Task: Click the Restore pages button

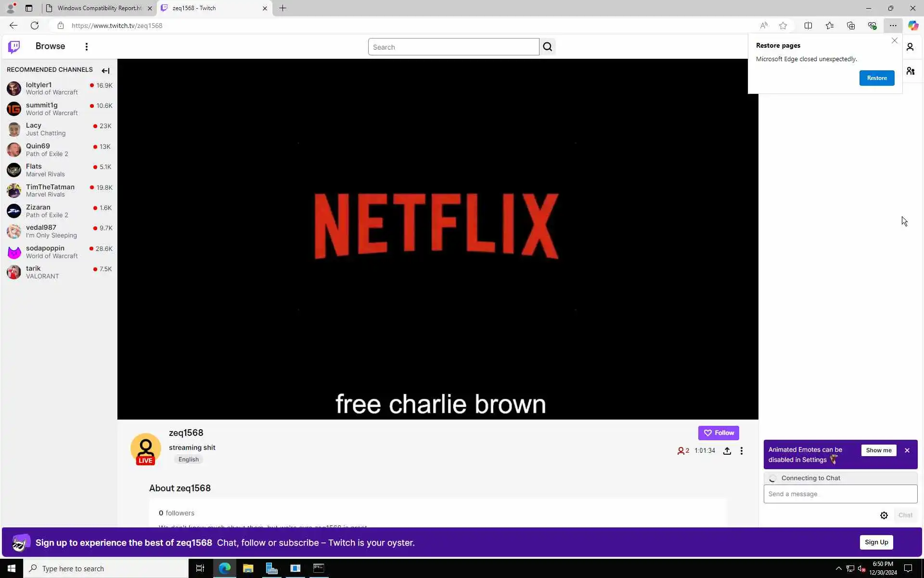Action: (876, 78)
